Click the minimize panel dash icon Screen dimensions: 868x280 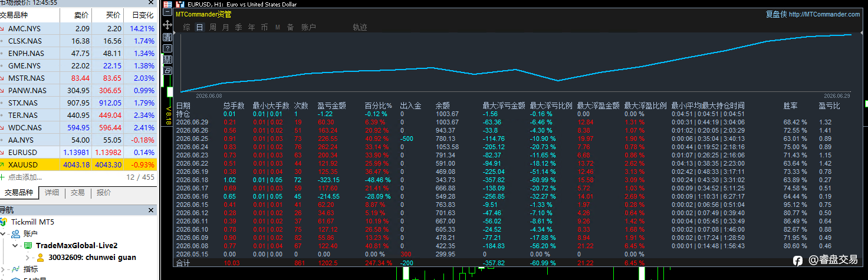167,12
